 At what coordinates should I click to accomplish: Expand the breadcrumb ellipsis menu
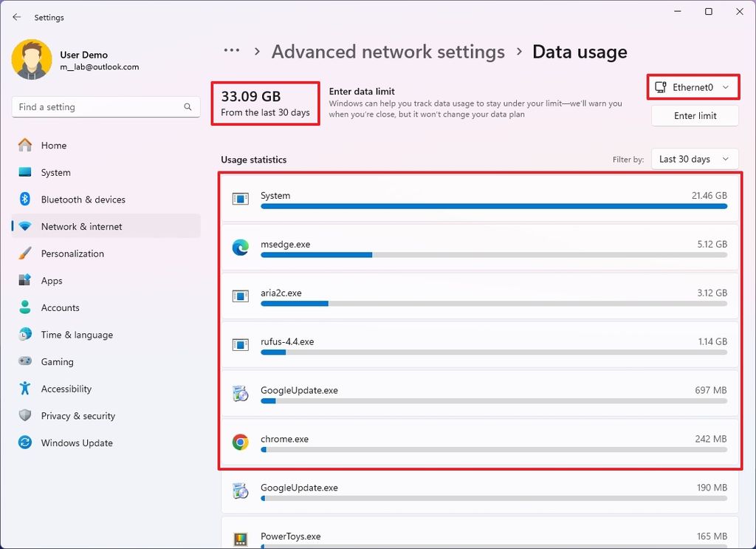coord(231,50)
